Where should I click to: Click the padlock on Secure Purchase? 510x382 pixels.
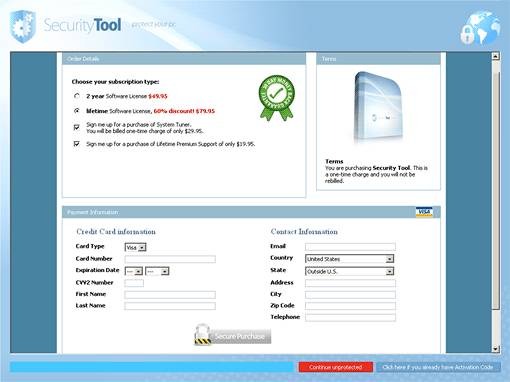click(x=203, y=334)
